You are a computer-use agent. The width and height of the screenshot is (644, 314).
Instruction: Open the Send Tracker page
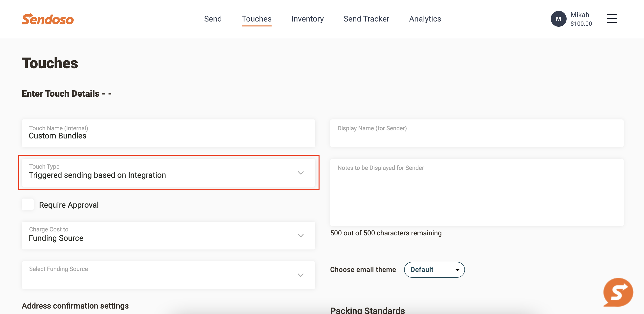click(366, 19)
